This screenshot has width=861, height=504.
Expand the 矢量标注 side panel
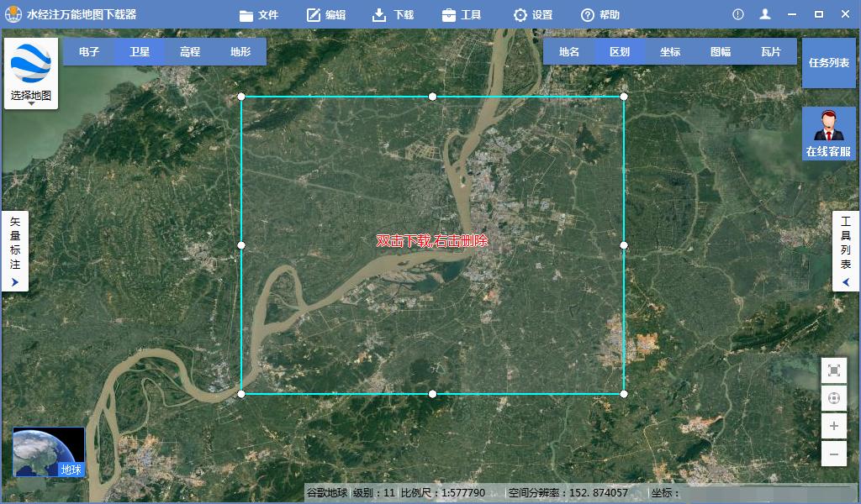pos(15,251)
